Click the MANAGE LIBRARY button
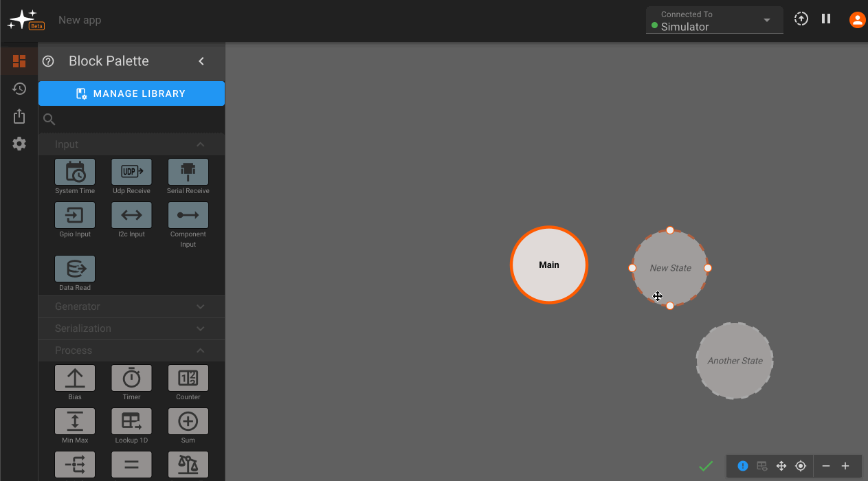 pos(131,93)
